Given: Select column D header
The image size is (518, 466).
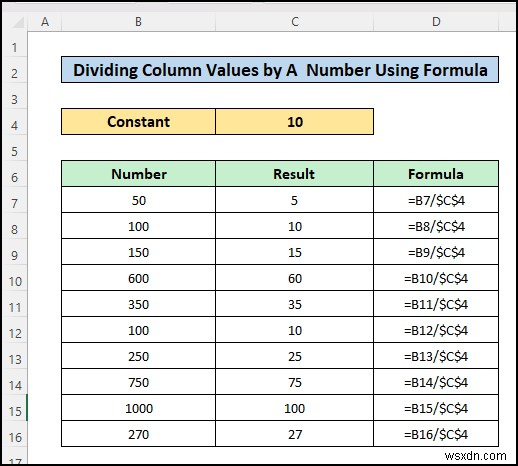Looking at the screenshot, I should coord(436,22).
